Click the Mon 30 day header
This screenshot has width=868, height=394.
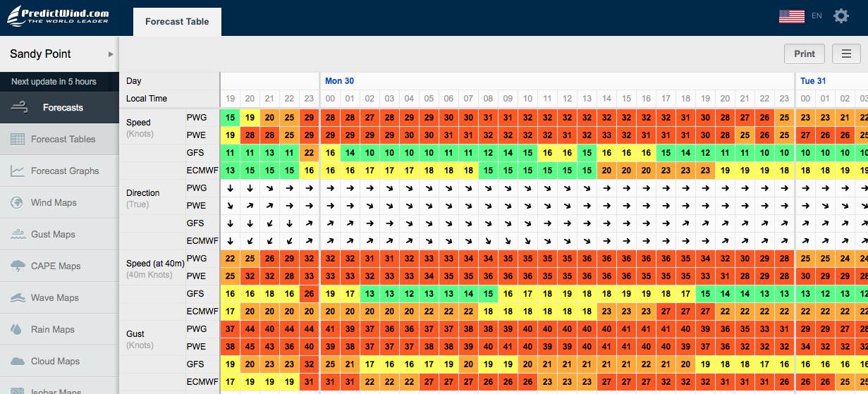pos(339,81)
